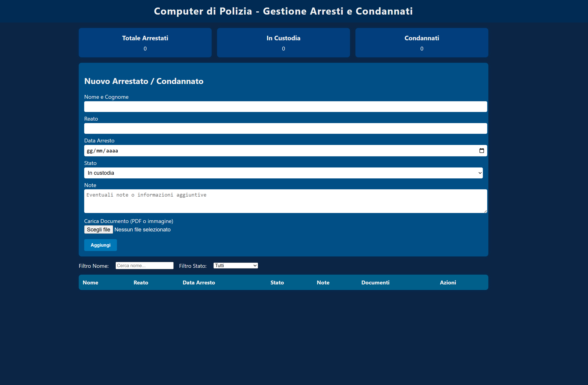Open the Stato dropdown showing In custodia
The width and height of the screenshot is (588, 385).
[x=283, y=173]
